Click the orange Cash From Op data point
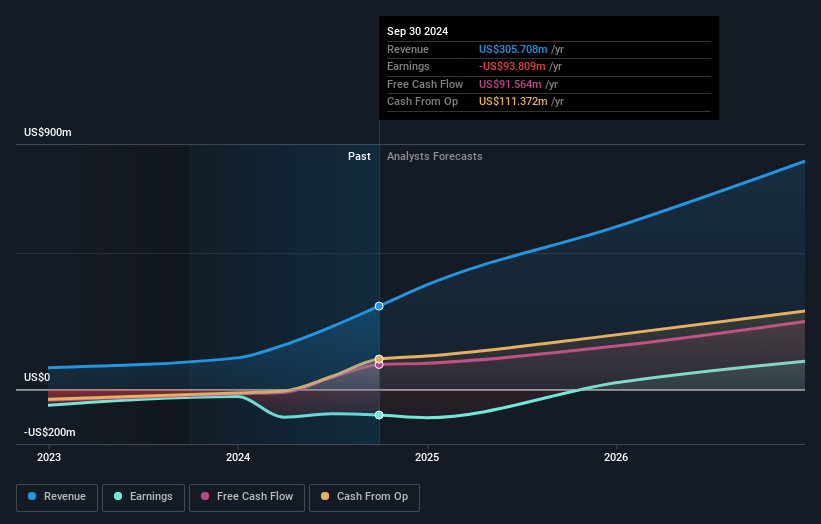Viewport: 821px width, 524px height. [379, 359]
